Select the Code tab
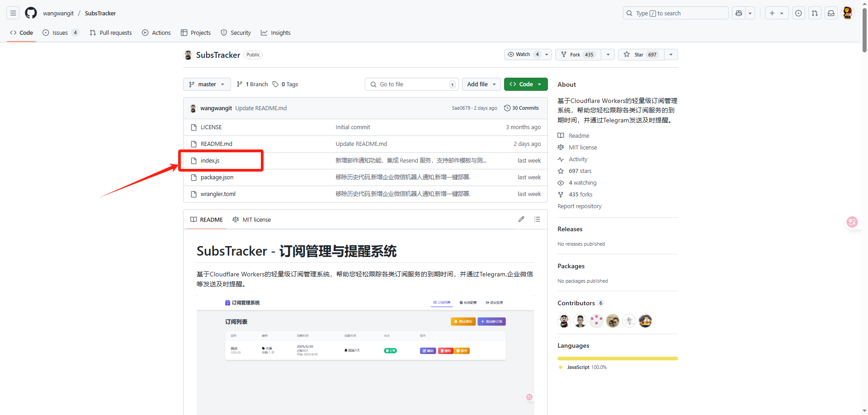868x415 pixels. (x=21, y=33)
